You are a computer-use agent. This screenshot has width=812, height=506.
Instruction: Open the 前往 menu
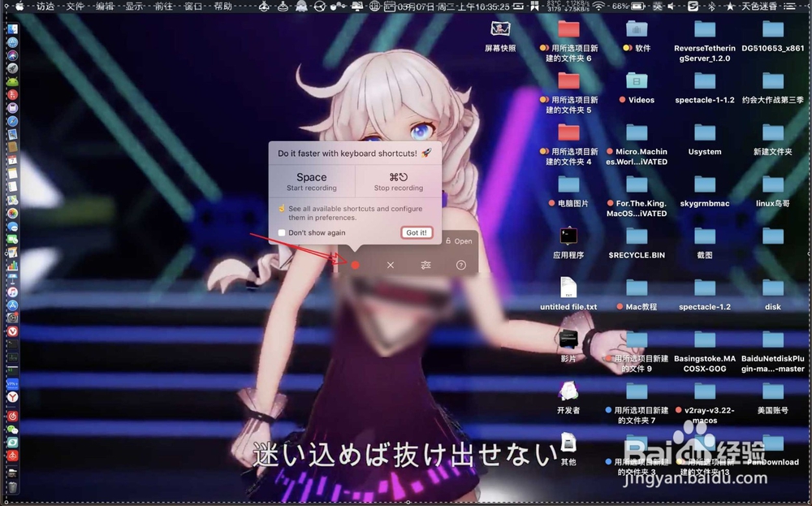pos(164,6)
